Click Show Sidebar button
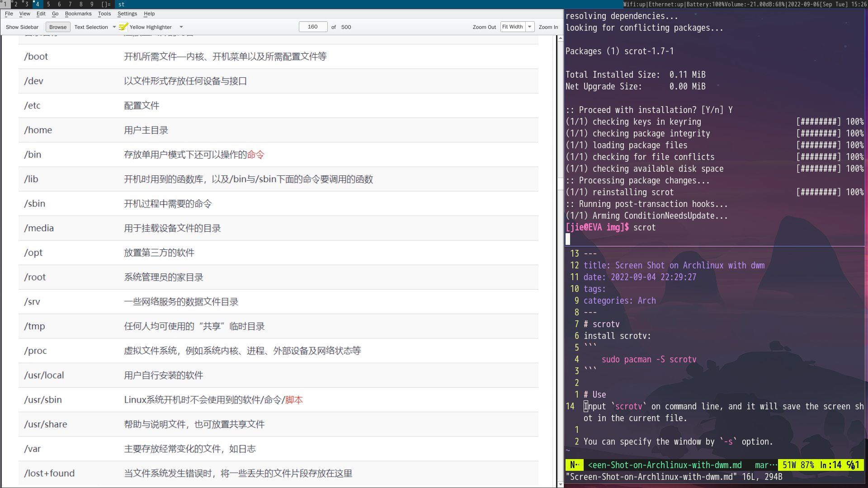This screenshot has width=868, height=488. pyautogui.click(x=22, y=27)
